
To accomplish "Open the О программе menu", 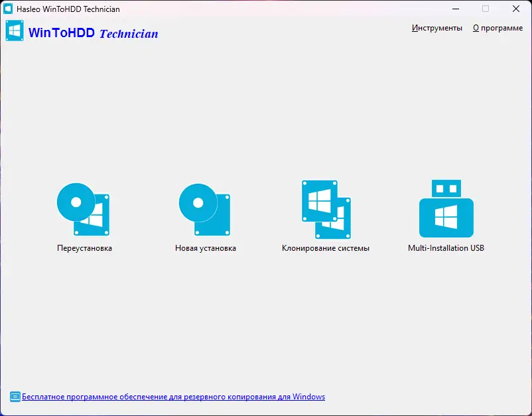I will [x=497, y=29].
